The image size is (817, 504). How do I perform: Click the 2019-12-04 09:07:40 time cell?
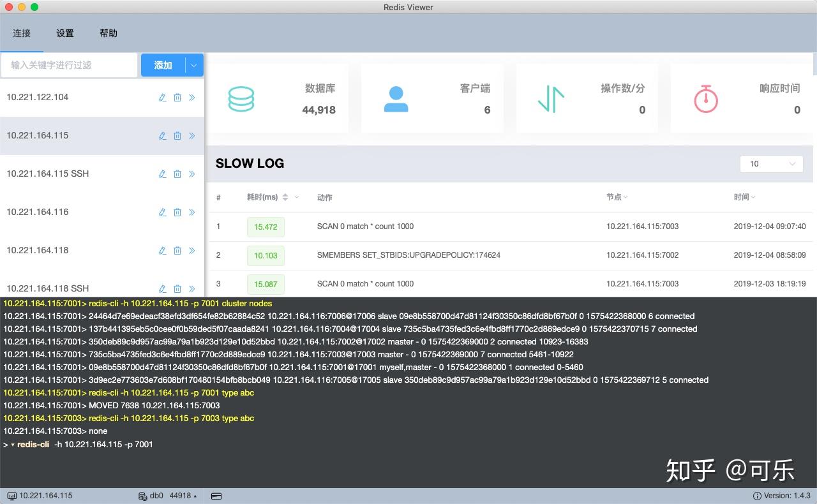point(770,226)
